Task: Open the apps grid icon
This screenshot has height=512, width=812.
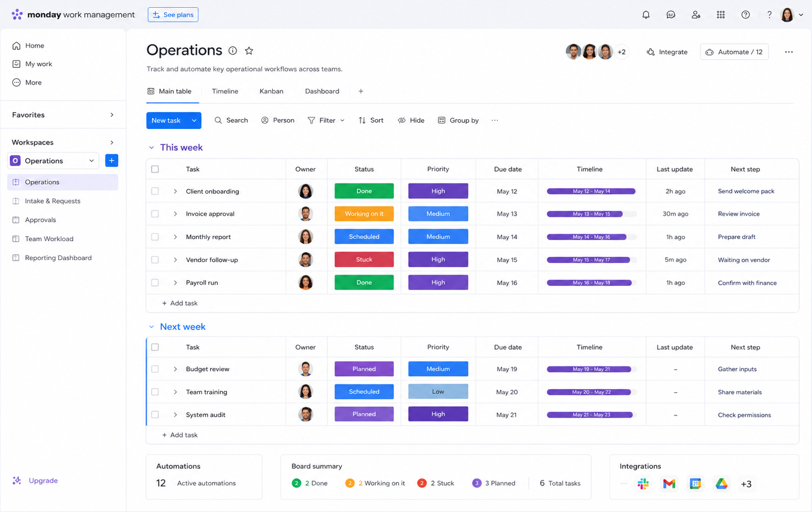Action: (721, 15)
